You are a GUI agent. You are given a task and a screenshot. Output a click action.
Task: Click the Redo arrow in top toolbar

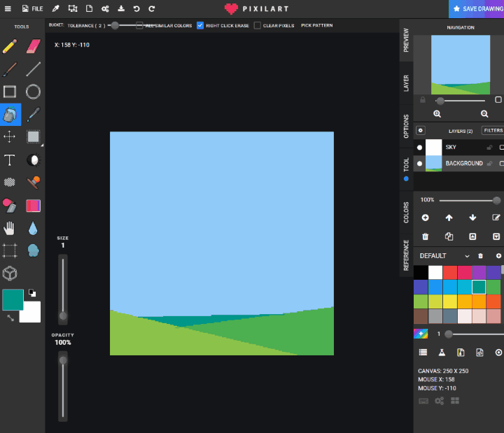click(152, 8)
